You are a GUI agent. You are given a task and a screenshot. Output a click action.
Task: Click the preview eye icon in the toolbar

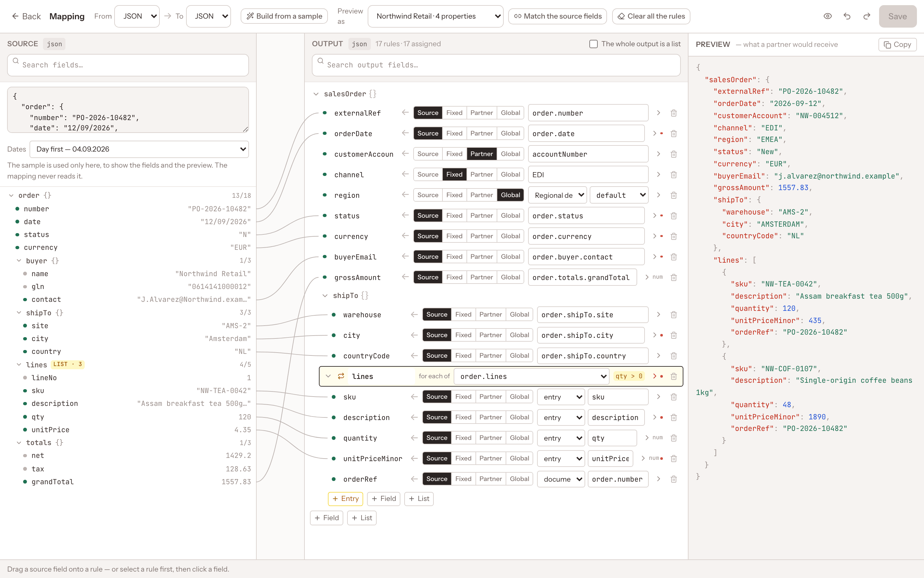(x=827, y=16)
